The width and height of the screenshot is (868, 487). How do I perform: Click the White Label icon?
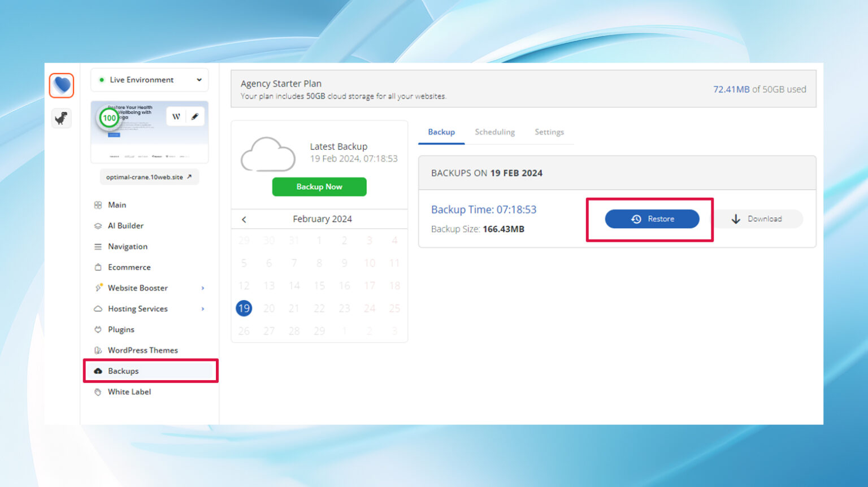click(98, 392)
